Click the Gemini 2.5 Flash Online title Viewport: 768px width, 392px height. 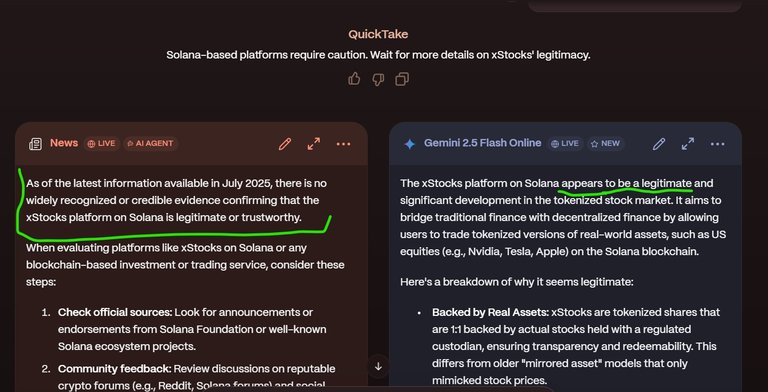pos(482,143)
